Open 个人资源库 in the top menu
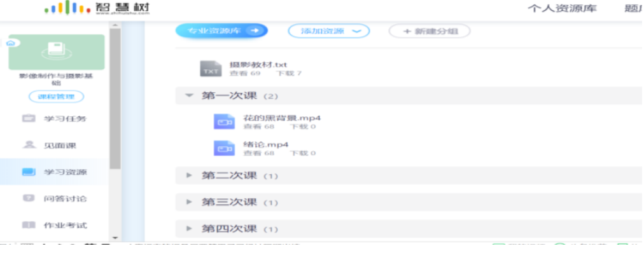Viewport: 644px width, 253px height. pos(562,9)
